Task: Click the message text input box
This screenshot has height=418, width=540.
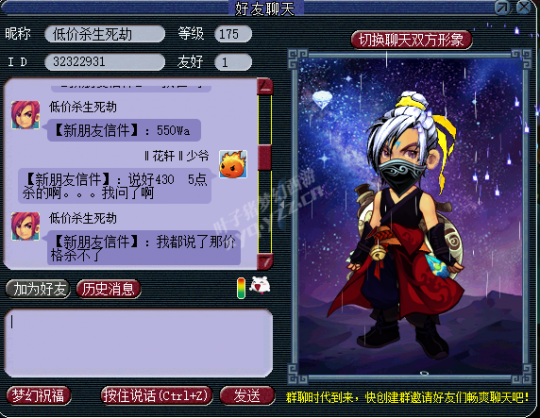Action: (138, 343)
